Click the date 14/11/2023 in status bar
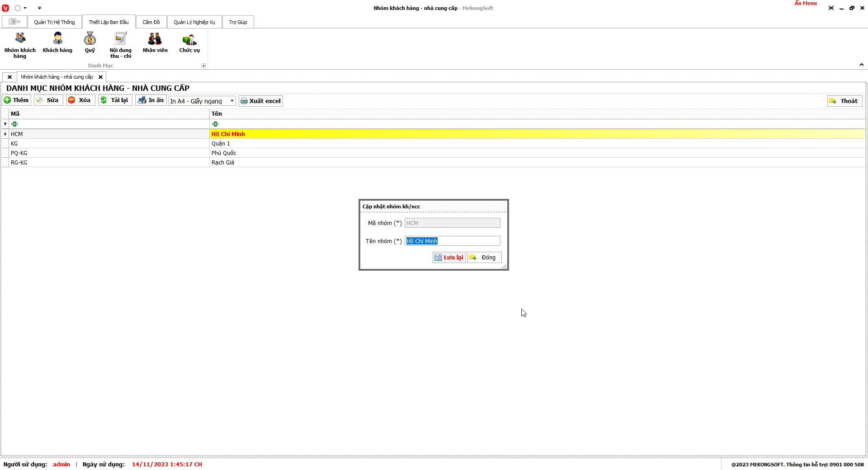The height and width of the screenshot is (470, 868). [167, 465]
